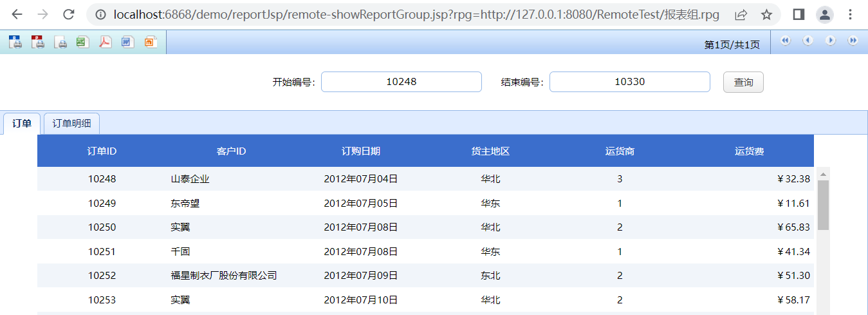Viewport: 868px width, 315px height.
Task: Export the report to Word
Action: tap(127, 43)
